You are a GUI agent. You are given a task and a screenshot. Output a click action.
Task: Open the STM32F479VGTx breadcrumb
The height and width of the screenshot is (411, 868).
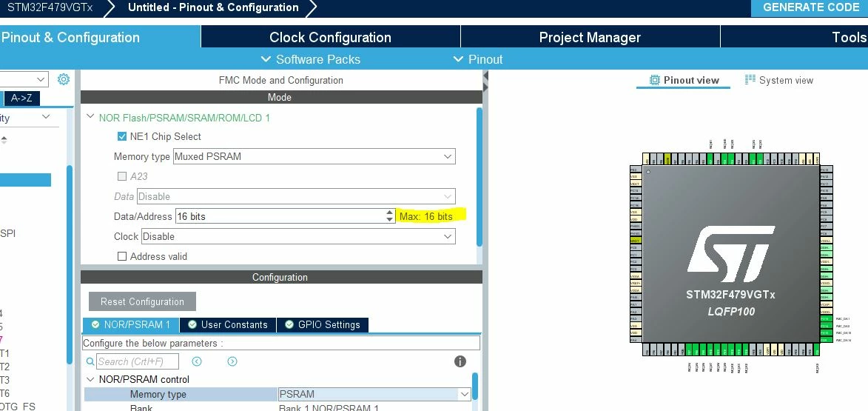tap(50, 7)
